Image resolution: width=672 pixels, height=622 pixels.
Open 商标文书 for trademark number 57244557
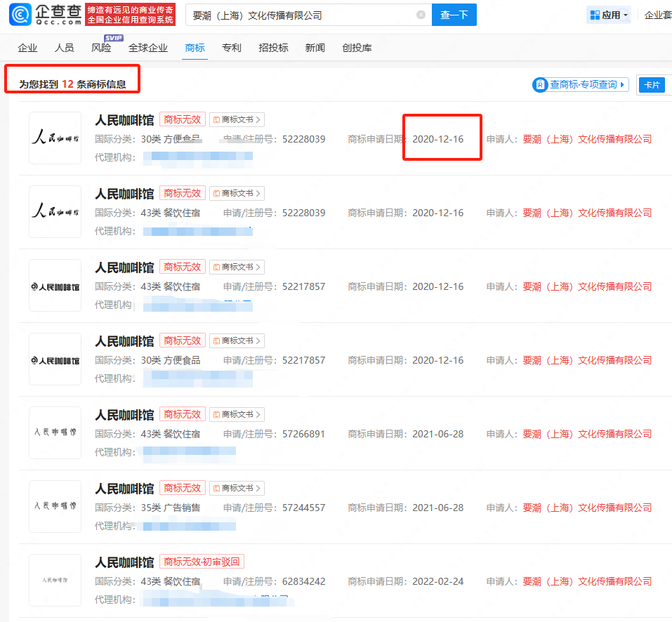[237, 489]
